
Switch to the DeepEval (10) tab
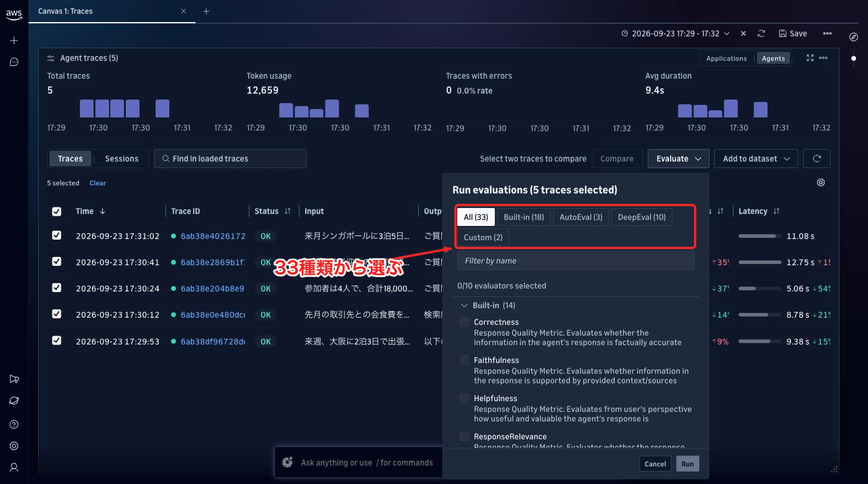coord(642,217)
